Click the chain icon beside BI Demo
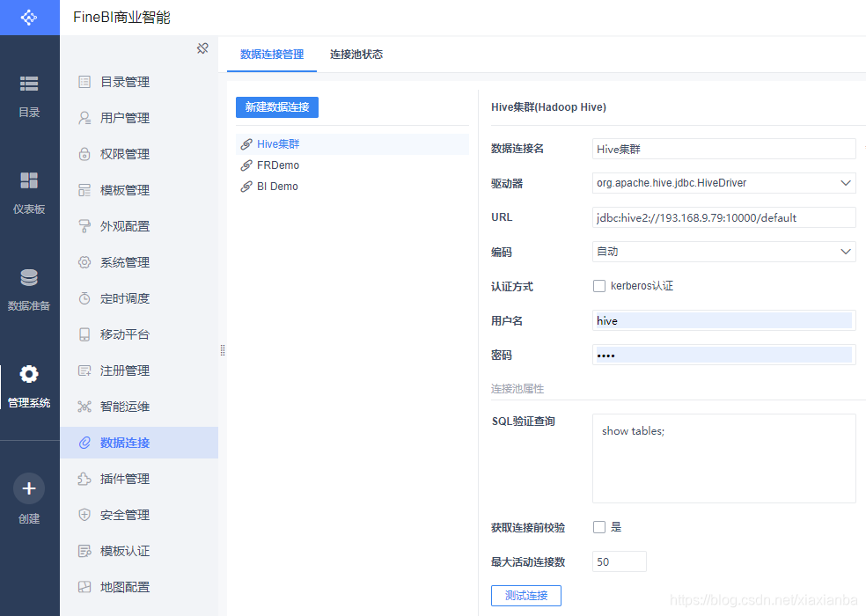The height and width of the screenshot is (616, 866). coord(246,187)
